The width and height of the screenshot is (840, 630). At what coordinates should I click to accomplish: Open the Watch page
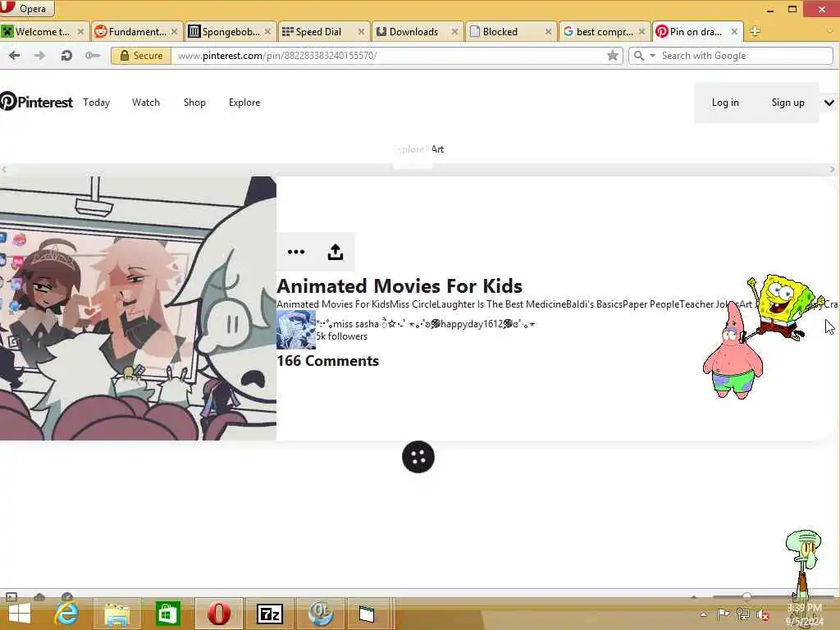[146, 103]
